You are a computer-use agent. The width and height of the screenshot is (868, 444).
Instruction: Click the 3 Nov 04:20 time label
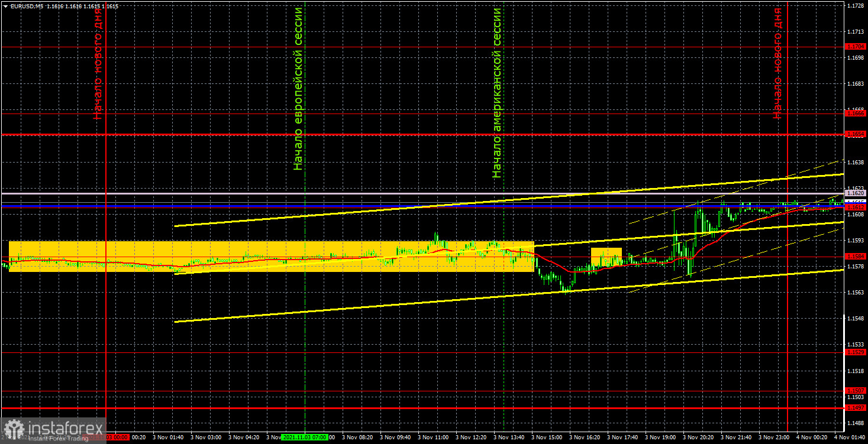[244, 438]
